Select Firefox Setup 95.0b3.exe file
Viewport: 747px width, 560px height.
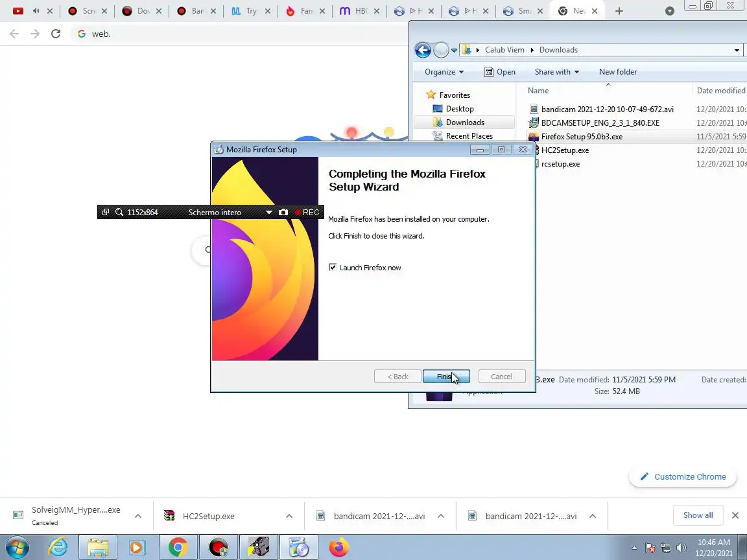(x=582, y=137)
